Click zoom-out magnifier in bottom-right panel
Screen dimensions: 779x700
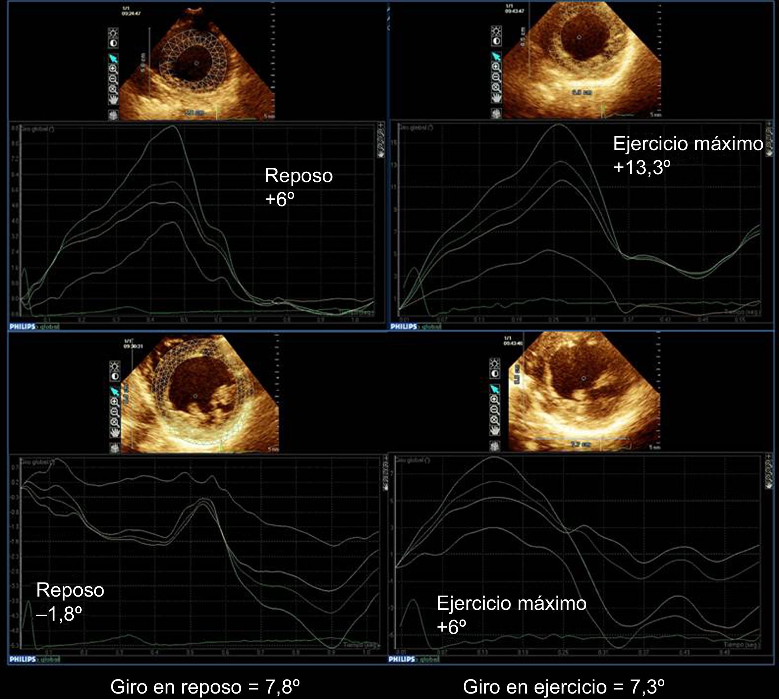click(x=495, y=409)
